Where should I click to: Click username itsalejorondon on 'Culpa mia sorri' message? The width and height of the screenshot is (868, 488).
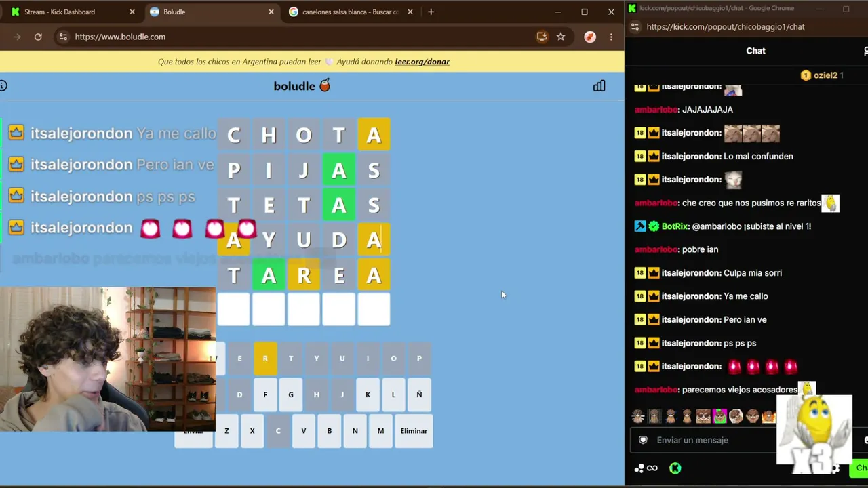pyautogui.click(x=690, y=273)
